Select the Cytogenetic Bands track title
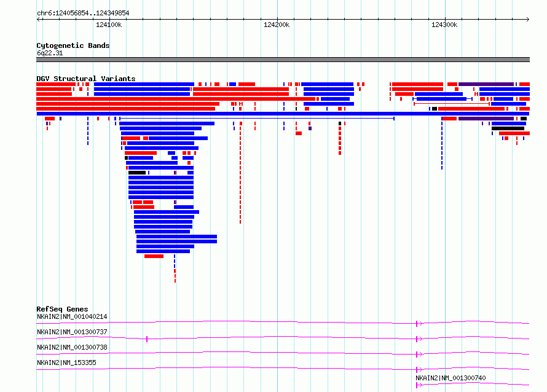This screenshot has height=392, width=547. 73,45
